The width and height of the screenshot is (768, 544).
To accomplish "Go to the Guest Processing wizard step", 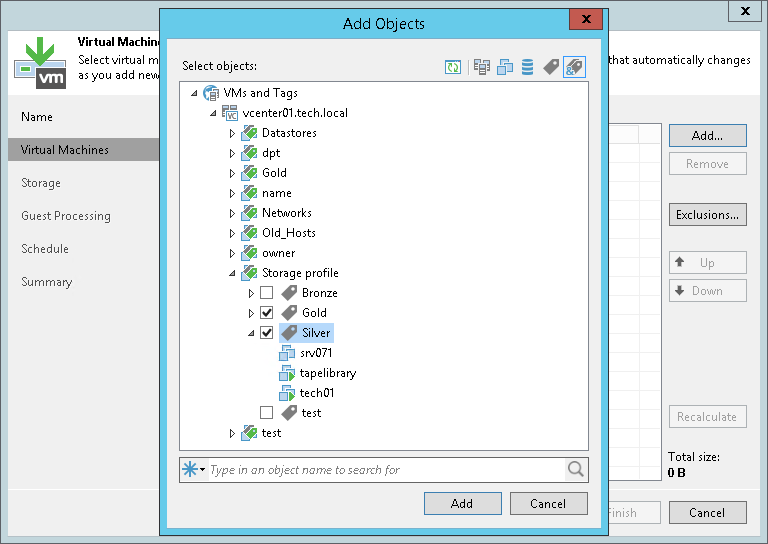I will (x=66, y=216).
